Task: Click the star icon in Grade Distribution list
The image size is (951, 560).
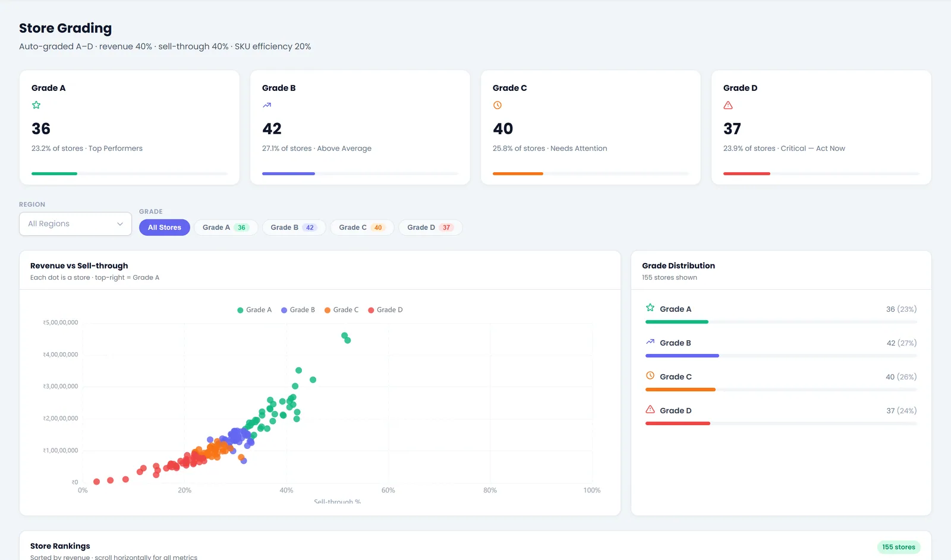Action: tap(650, 308)
